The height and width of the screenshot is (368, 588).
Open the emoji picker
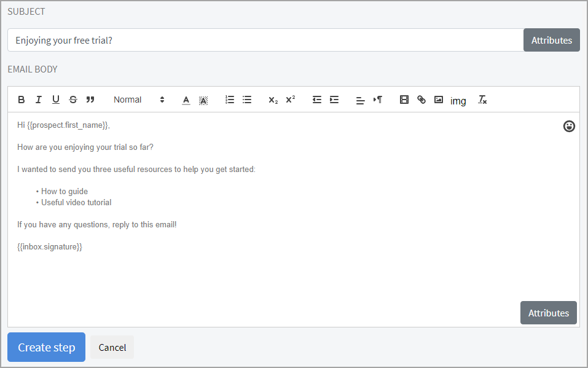click(569, 127)
